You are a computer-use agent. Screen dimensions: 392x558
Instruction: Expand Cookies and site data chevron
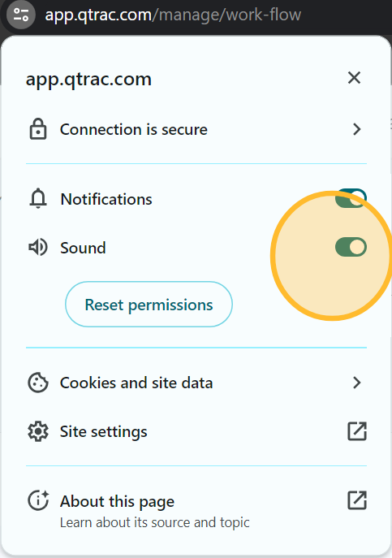click(x=357, y=383)
